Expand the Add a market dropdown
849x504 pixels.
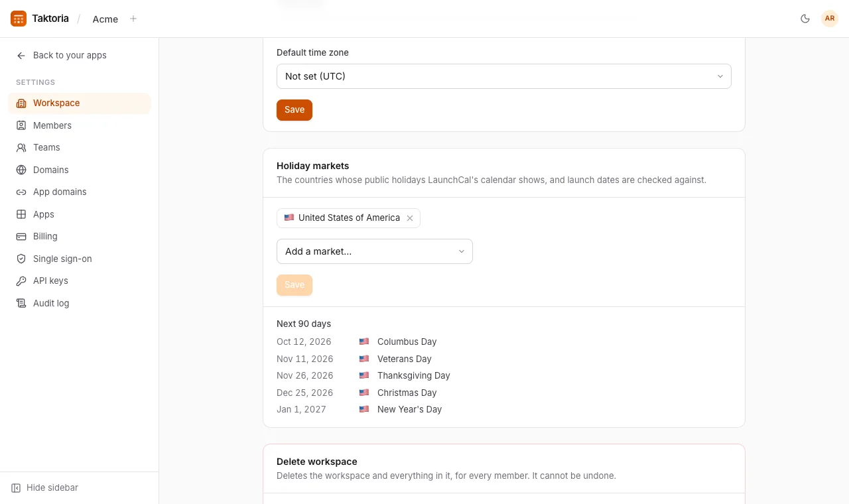pyautogui.click(x=375, y=251)
